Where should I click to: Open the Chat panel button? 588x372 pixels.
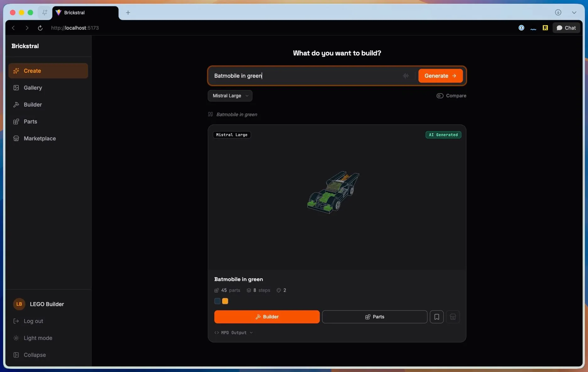566,28
